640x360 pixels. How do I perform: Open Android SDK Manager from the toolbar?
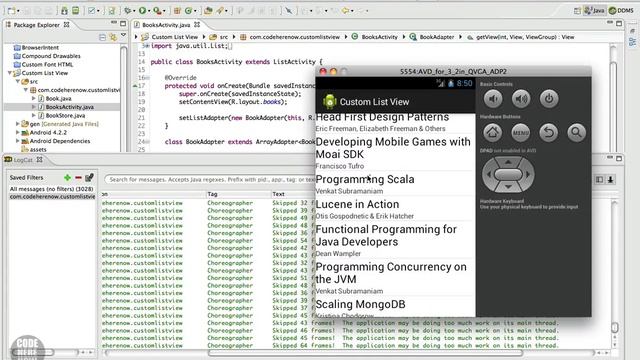pyautogui.click(x=64, y=11)
